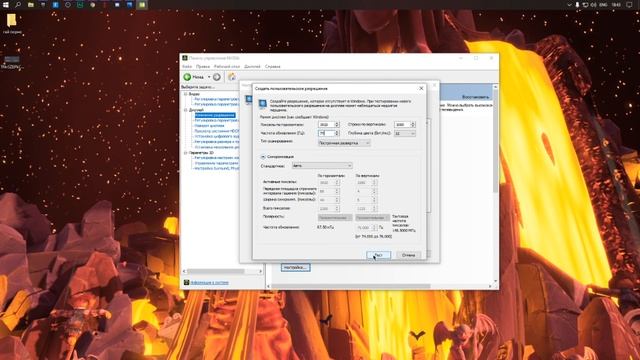Click the input language indicator in the tray
This screenshot has height=360, width=640.
click(603, 4)
